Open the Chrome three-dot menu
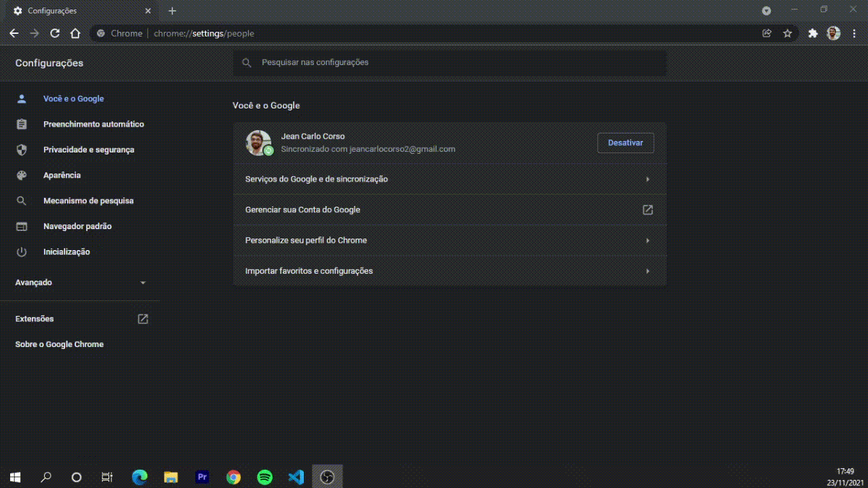868x488 pixels. pos(854,33)
